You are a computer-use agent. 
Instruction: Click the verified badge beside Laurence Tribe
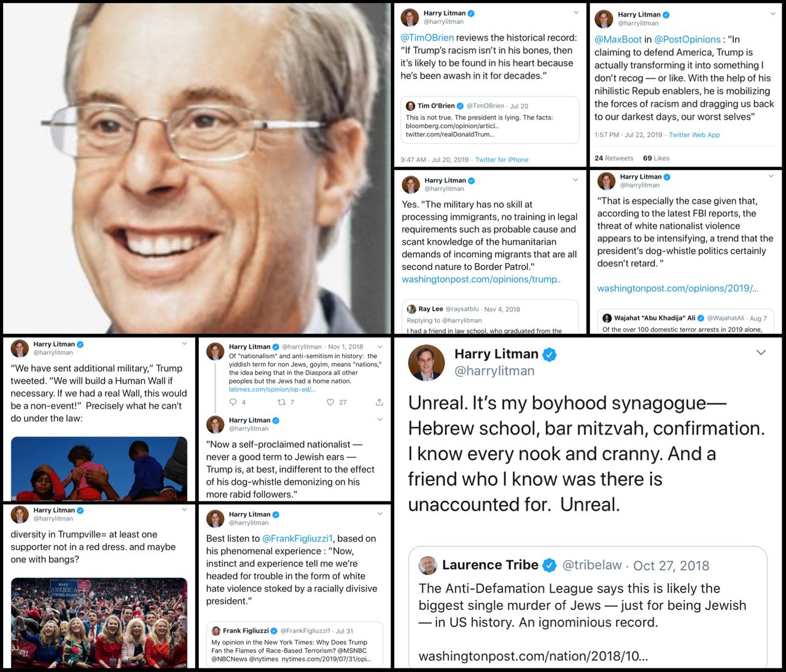click(x=550, y=565)
